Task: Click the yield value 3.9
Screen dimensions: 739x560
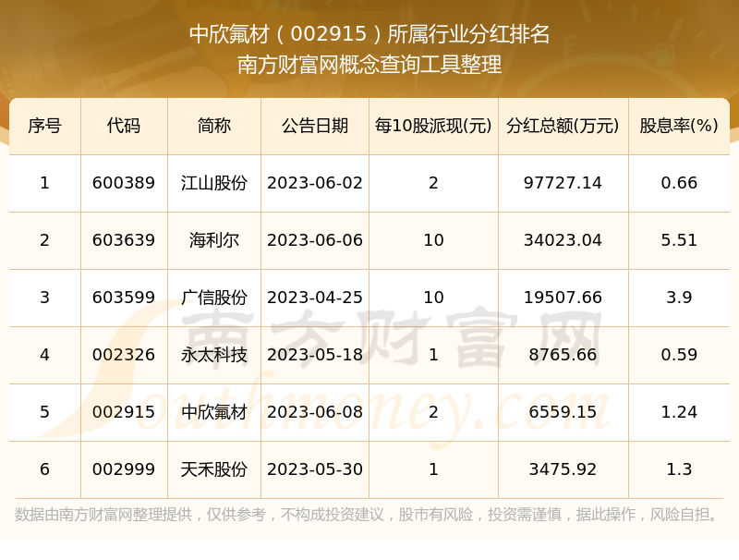Action: point(679,298)
